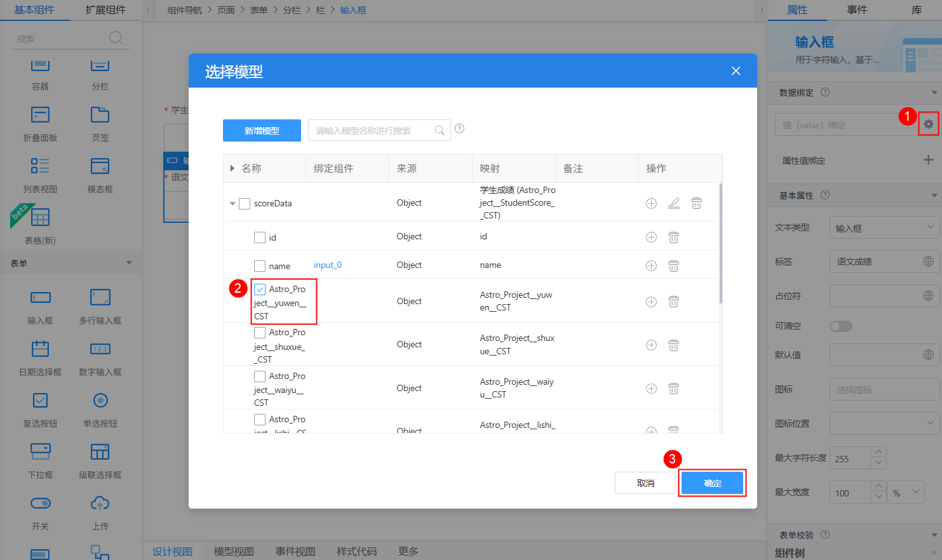Click the 确定 confirm button

coord(711,483)
